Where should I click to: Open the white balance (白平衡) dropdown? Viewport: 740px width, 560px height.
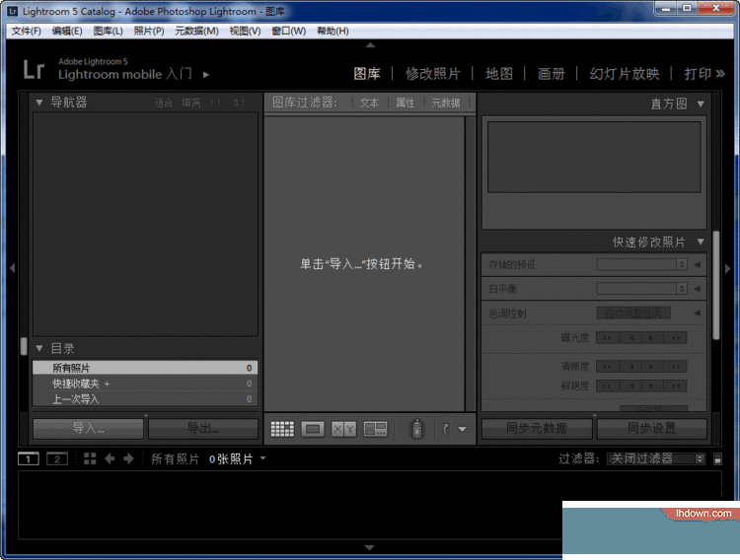642,289
